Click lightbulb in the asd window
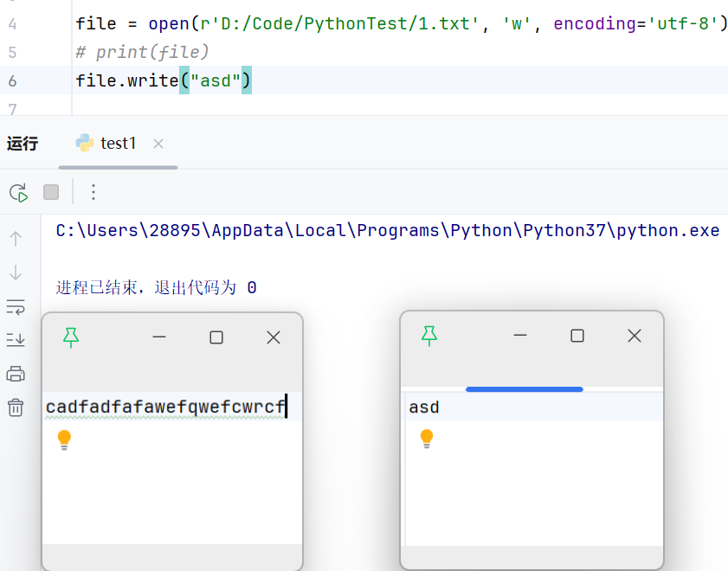The width and height of the screenshot is (728, 571). pos(427,439)
